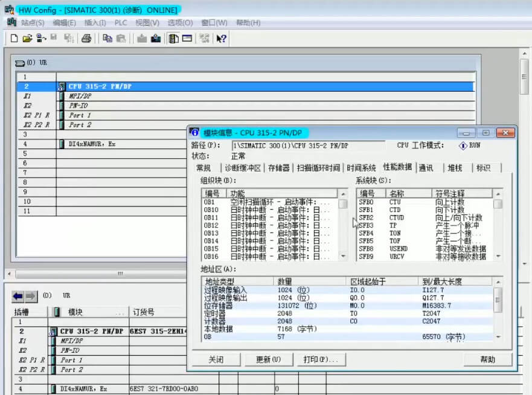
Task: Open the 选项(O) menu
Action: (180, 23)
